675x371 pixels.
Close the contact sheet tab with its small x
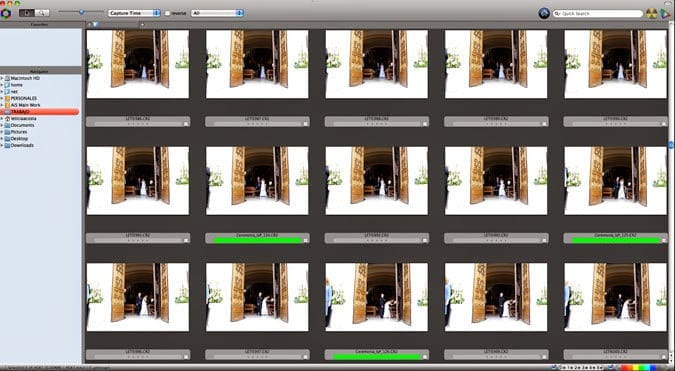tap(90, 25)
